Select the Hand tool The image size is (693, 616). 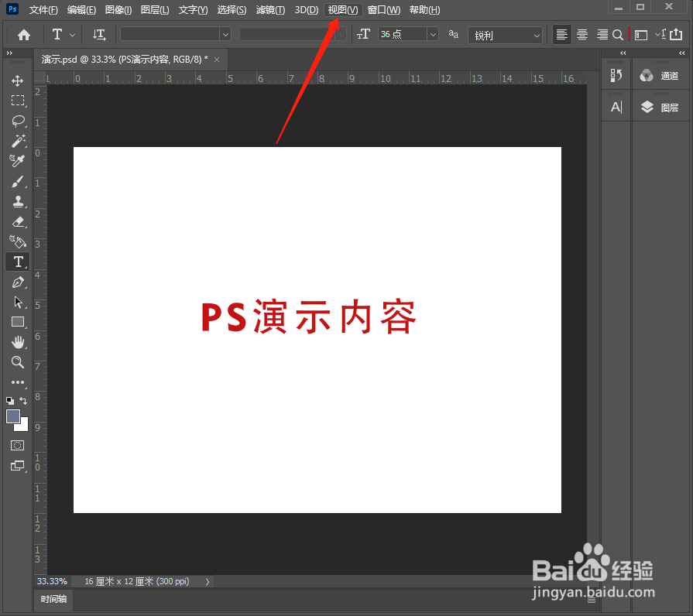pos(18,342)
